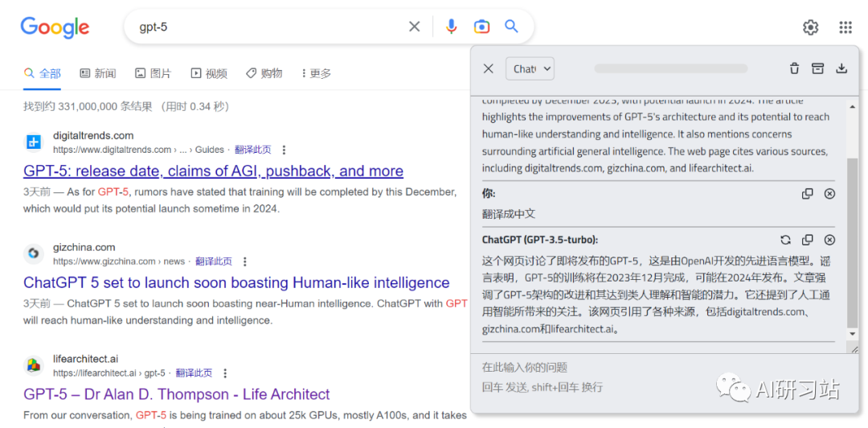Click the ChatGPT (GPT-3.5-turbo): label
This screenshot has height=428, width=868.
coord(540,240)
